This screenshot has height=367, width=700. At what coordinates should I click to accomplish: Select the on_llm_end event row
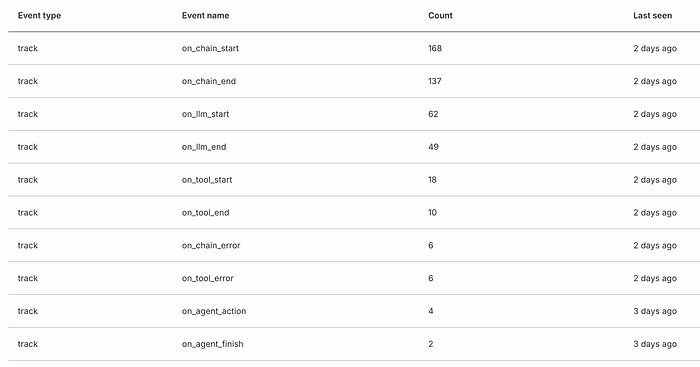tap(354, 147)
